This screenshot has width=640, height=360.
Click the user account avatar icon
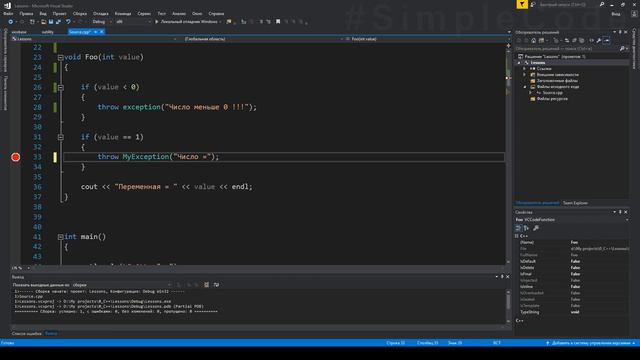(634, 14)
